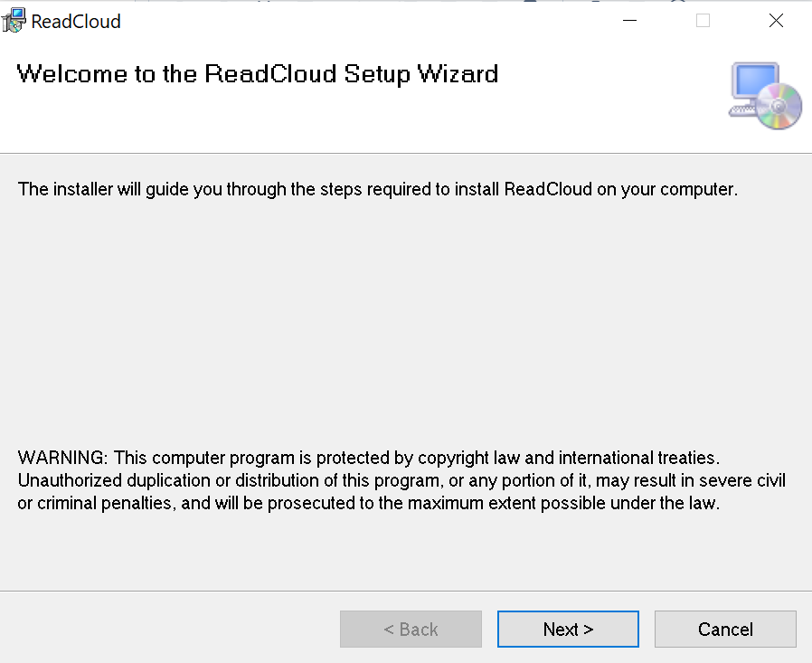The height and width of the screenshot is (663, 812).
Task: Click the ReadCloud installer icon in title bar
Action: 14,20
